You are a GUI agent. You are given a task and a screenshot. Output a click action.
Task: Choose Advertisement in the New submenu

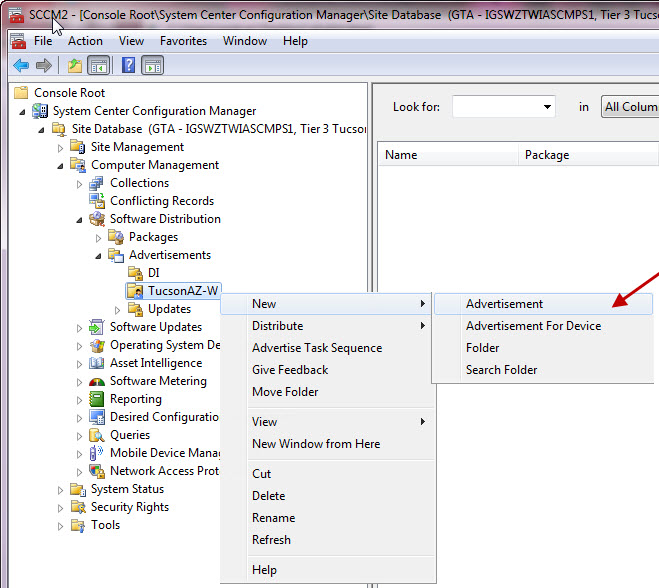(x=543, y=304)
